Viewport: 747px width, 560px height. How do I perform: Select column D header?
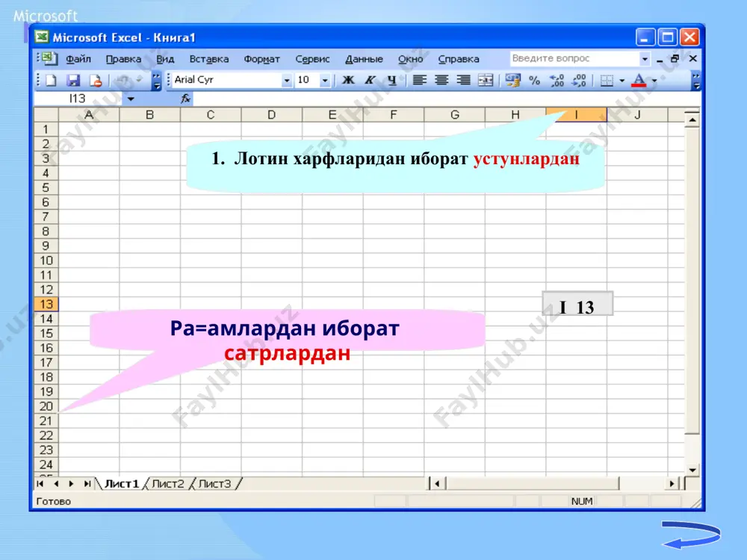point(272,115)
